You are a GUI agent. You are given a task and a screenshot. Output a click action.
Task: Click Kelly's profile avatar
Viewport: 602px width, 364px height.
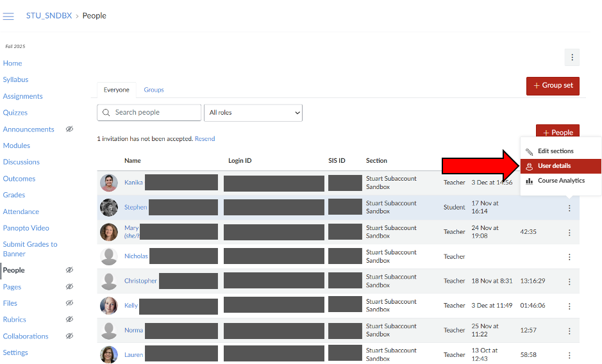109,306
